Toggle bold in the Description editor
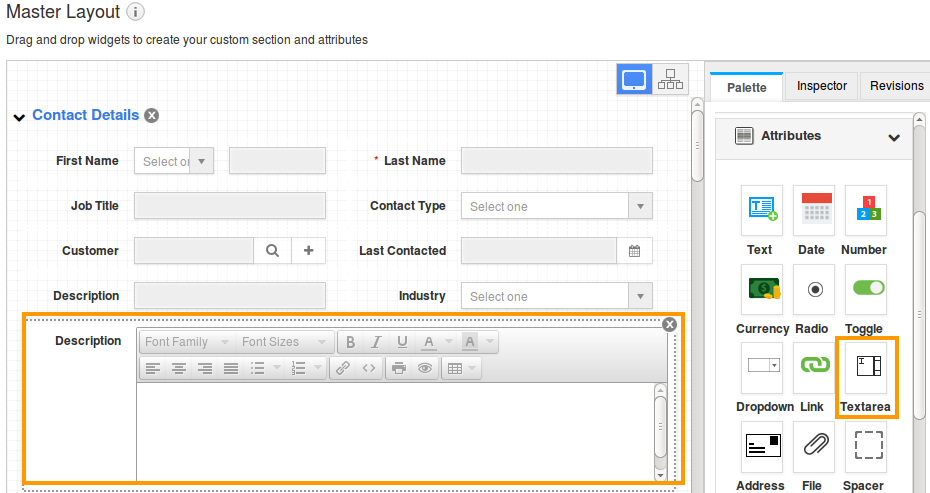 tap(351, 342)
